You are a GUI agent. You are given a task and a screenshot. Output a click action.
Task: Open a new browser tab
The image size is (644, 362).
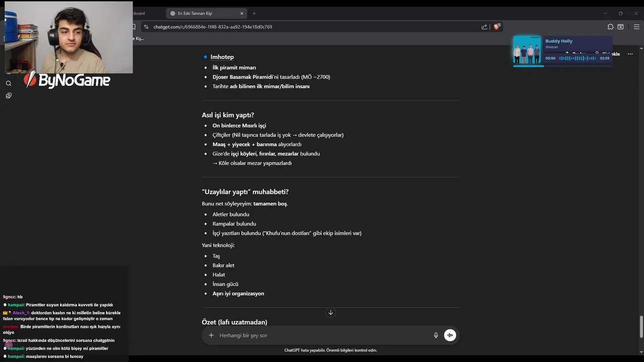coord(254,14)
